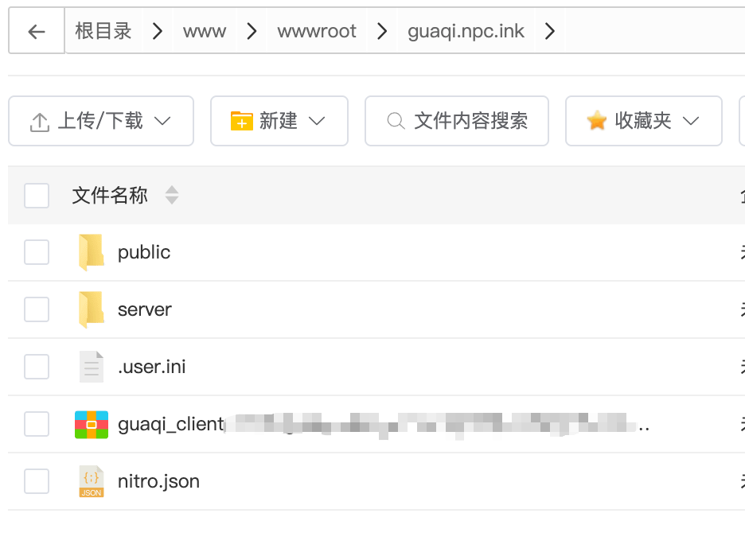The image size is (745, 560).
Task: Click the upload icon in 上传/下载 button
Action: [40, 122]
